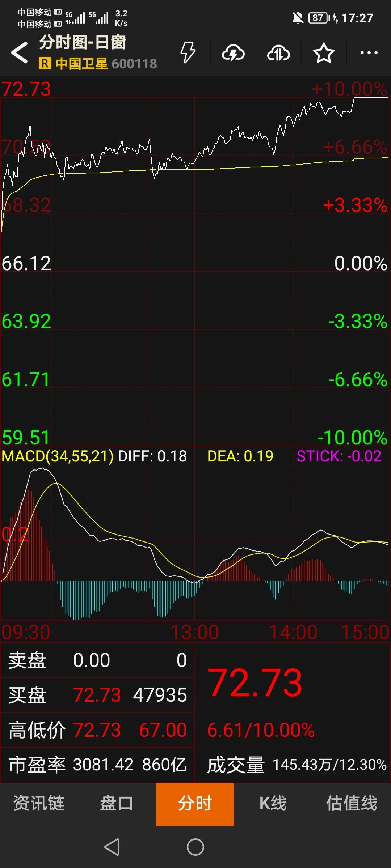
Task: Tap the -6.66% axis label
Action: [358, 379]
